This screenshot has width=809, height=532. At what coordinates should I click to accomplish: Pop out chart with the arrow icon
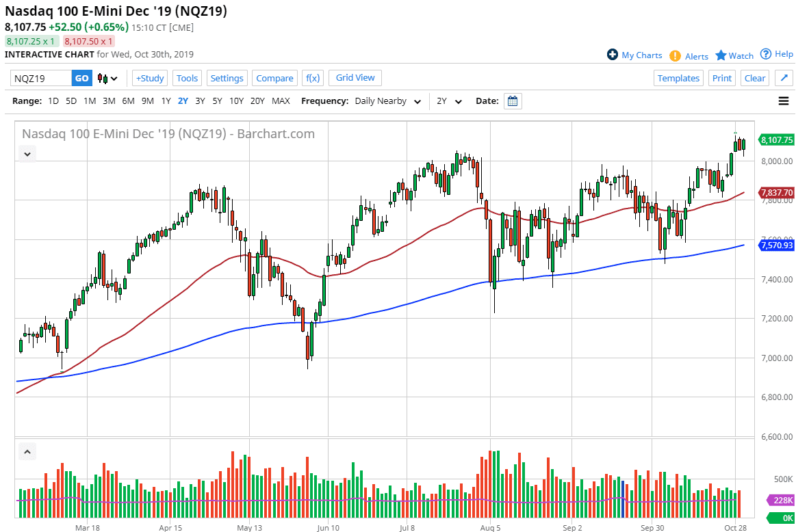783,78
